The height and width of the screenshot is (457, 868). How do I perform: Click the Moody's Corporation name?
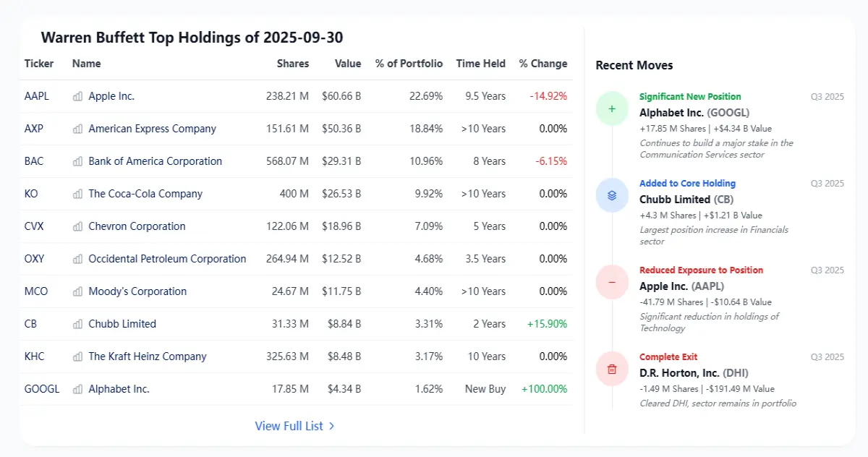pos(137,291)
